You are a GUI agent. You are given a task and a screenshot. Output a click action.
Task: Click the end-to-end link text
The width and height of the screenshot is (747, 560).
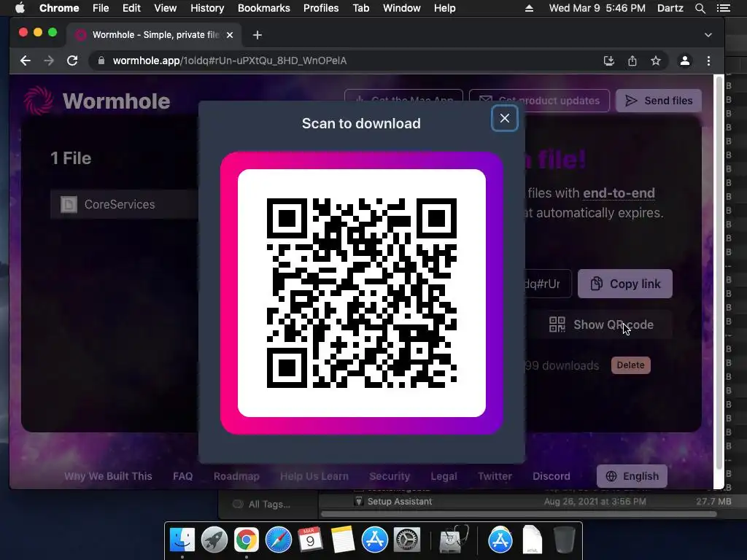click(619, 192)
